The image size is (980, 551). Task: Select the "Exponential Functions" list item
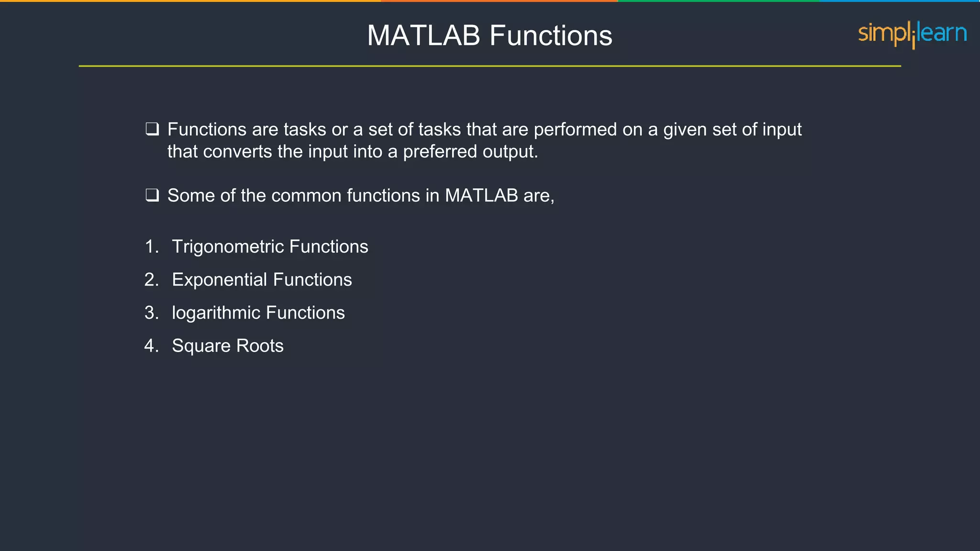click(262, 280)
